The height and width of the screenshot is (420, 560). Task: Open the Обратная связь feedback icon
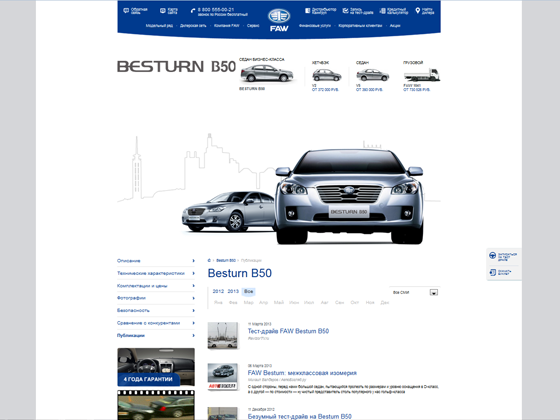(x=126, y=11)
